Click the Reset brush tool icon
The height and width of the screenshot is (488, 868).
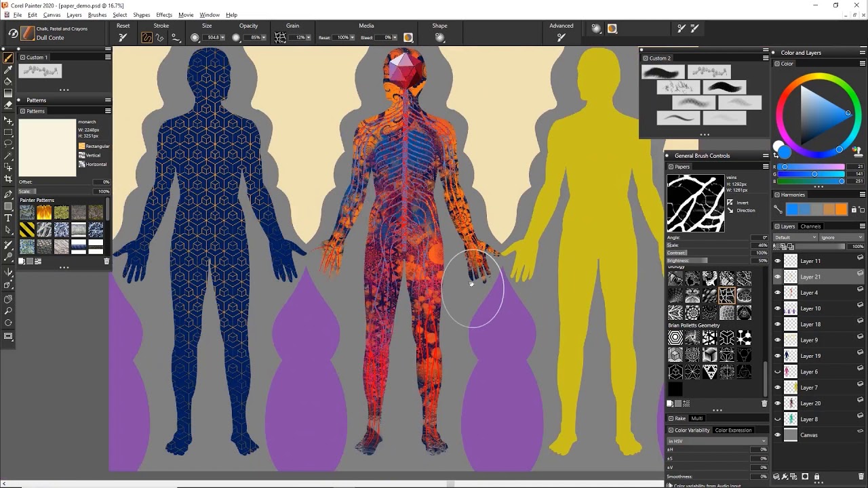123,38
